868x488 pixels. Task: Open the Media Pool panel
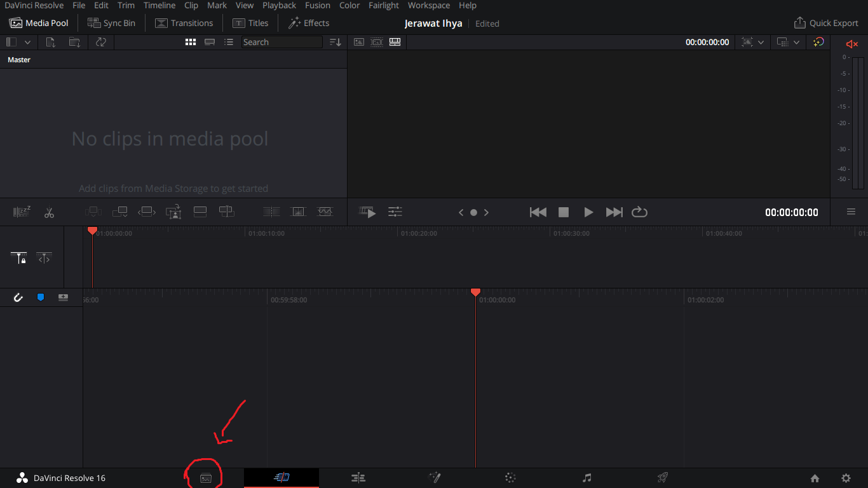click(39, 23)
